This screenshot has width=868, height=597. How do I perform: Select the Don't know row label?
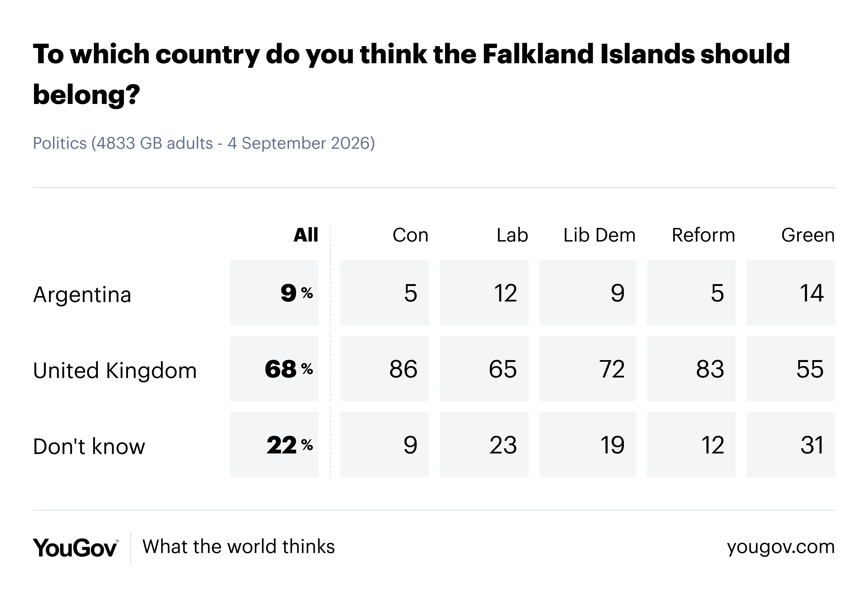click(89, 446)
